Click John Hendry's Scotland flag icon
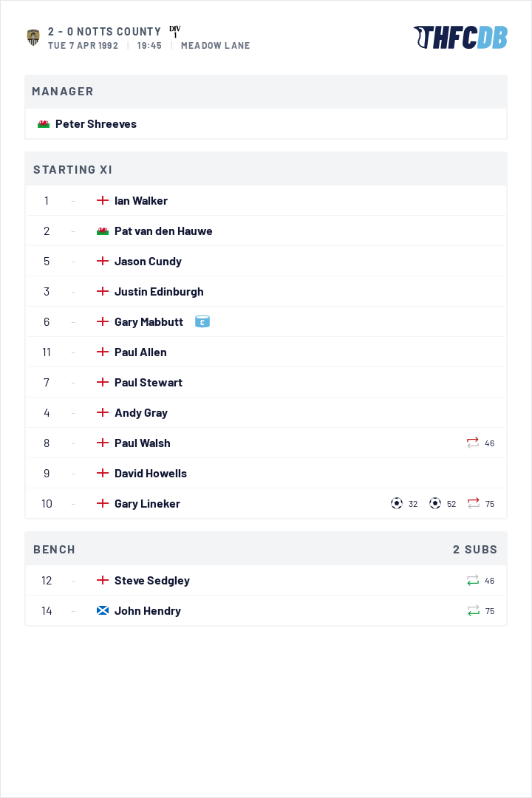Image resolution: width=532 pixels, height=798 pixels. (x=102, y=610)
